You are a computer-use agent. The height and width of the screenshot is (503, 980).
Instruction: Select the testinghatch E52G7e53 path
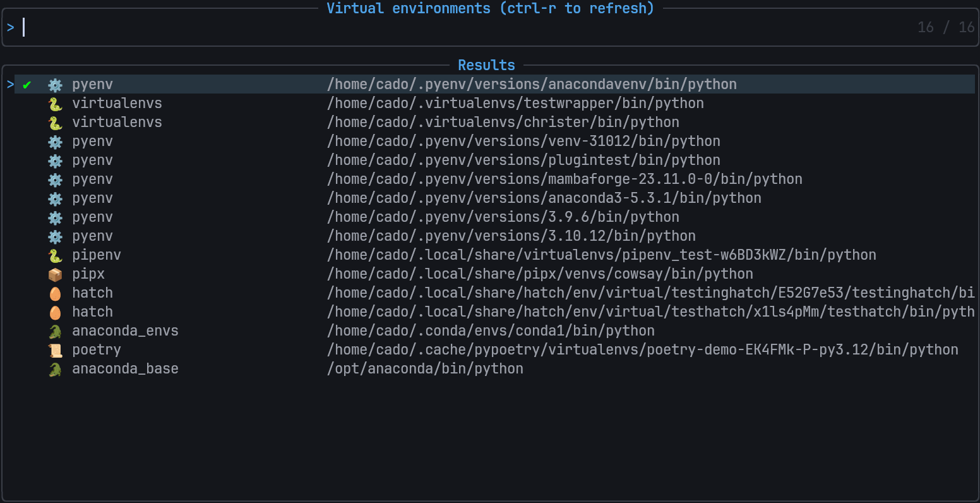(x=650, y=293)
